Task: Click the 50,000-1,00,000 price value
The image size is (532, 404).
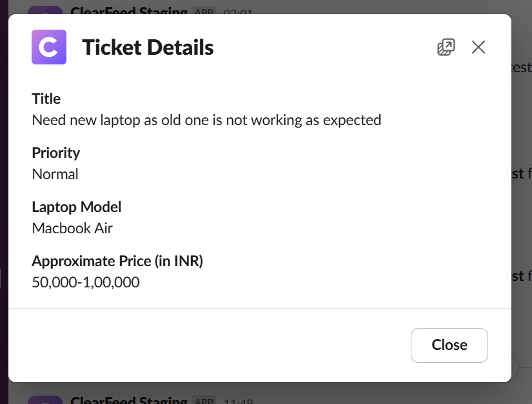Action: pyautogui.click(x=86, y=282)
